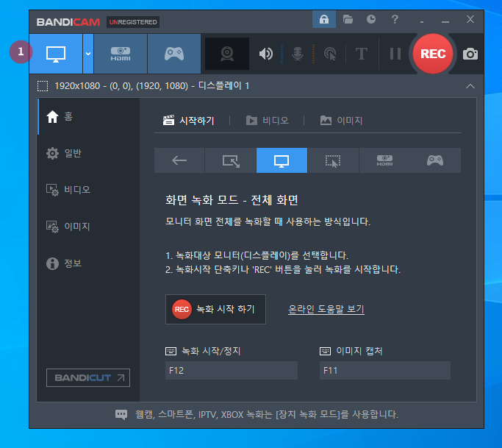The image size is (502, 448).
Task: Click the F11 image capture hotkey field
Action: (x=385, y=371)
